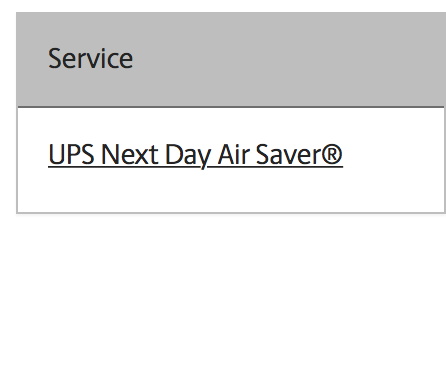The image size is (446, 376).
Task: Click the letter "S" starting the Service heading
Action: [x=56, y=58]
